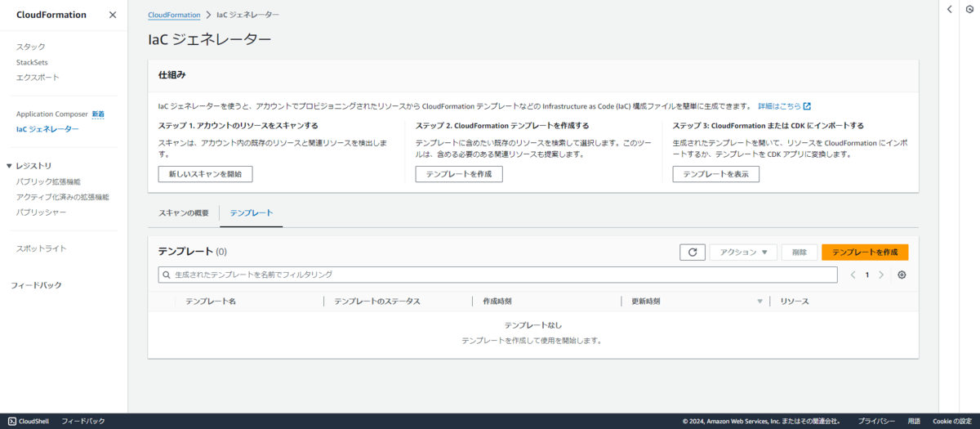Click the orange テンプレートを作成 button
980x429 pixels.
pos(865,252)
